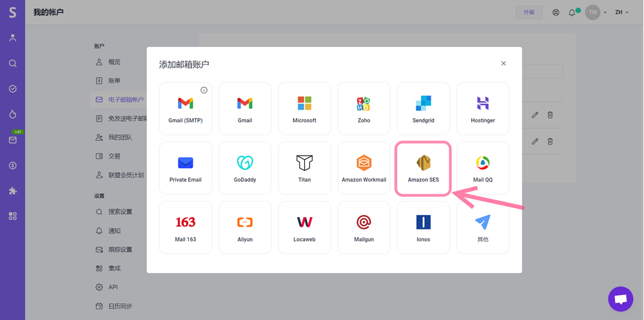Go to 概览 in account menu
Screen dimensions: 644x320
(x=115, y=62)
